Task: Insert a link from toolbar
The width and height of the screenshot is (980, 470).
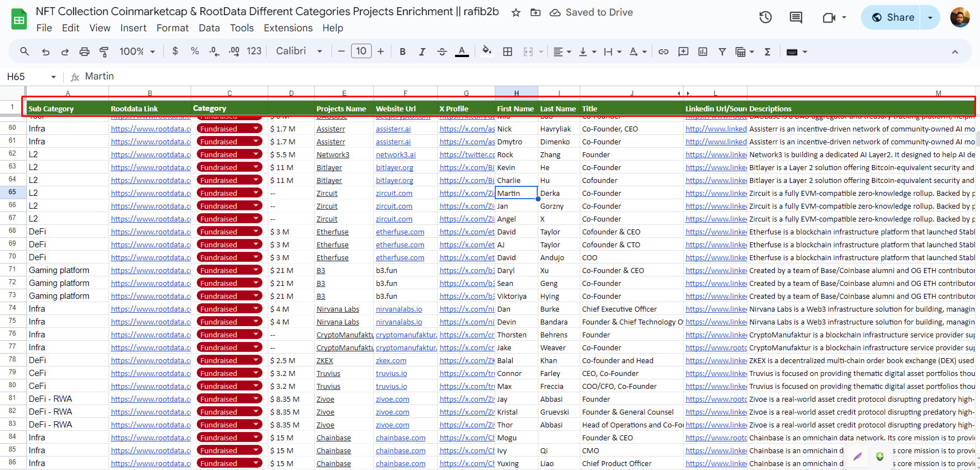Action: (x=664, y=51)
